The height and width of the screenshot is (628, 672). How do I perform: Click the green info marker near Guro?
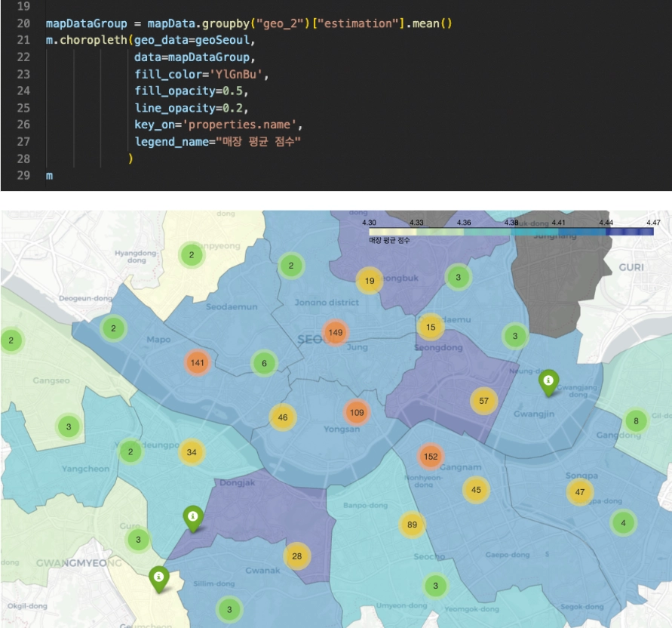pyautogui.click(x=193, y=518)
